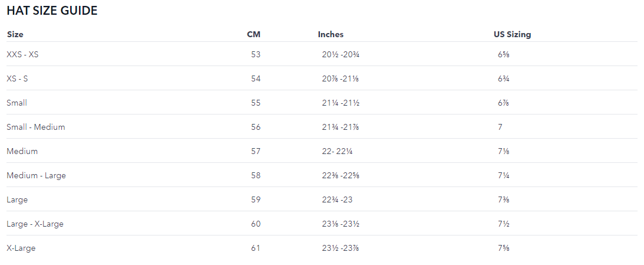Select the XXS - XS size row label

tap(22, 54)
